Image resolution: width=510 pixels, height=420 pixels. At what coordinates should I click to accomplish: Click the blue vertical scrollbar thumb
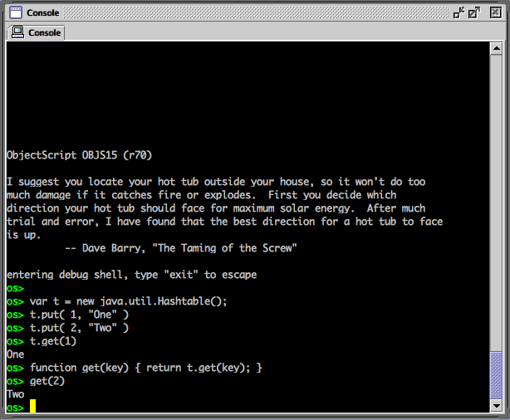[x=496, y=374]
